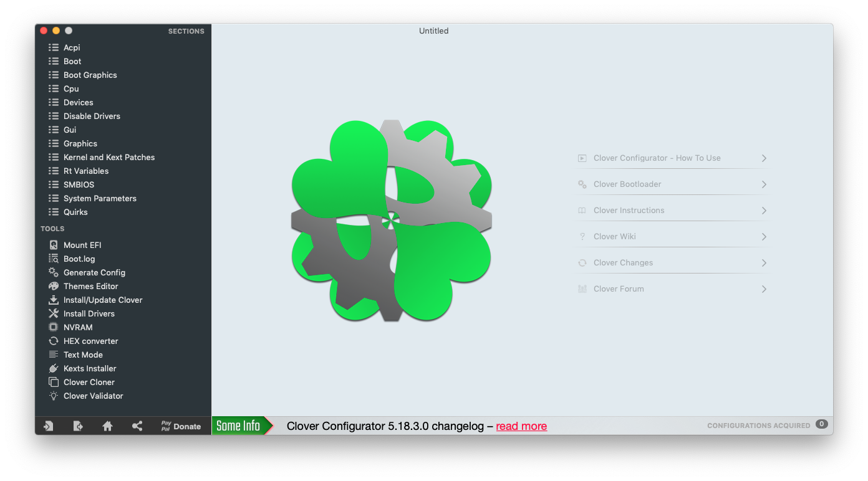Click the Install/Update Clover download icon
The image size is (868, 481).
(54, 300)
